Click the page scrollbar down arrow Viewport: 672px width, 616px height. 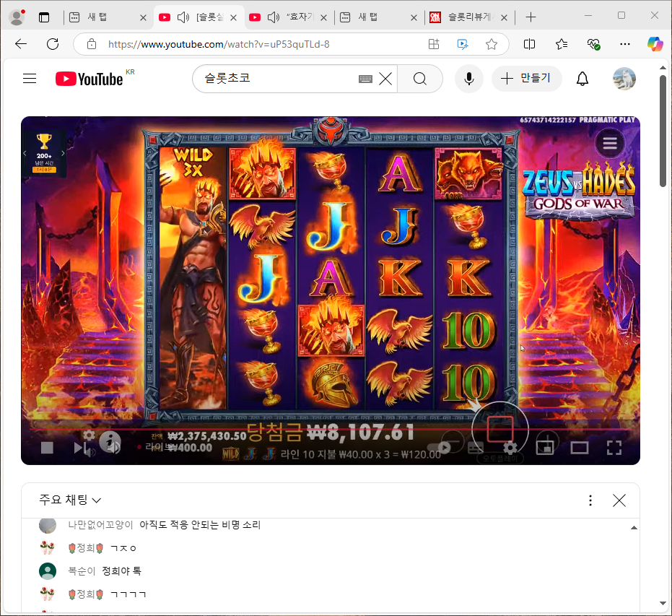tap(663, 604)
